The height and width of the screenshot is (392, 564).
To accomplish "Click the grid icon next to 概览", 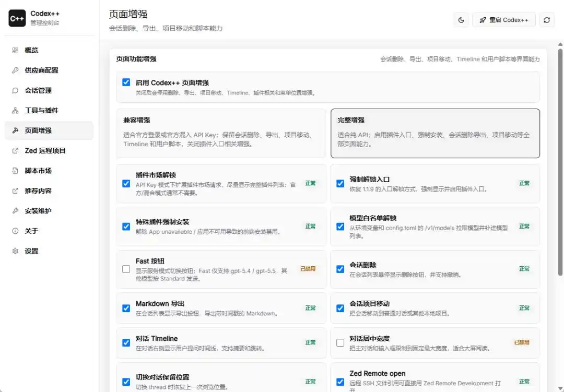I will point(15,50).
